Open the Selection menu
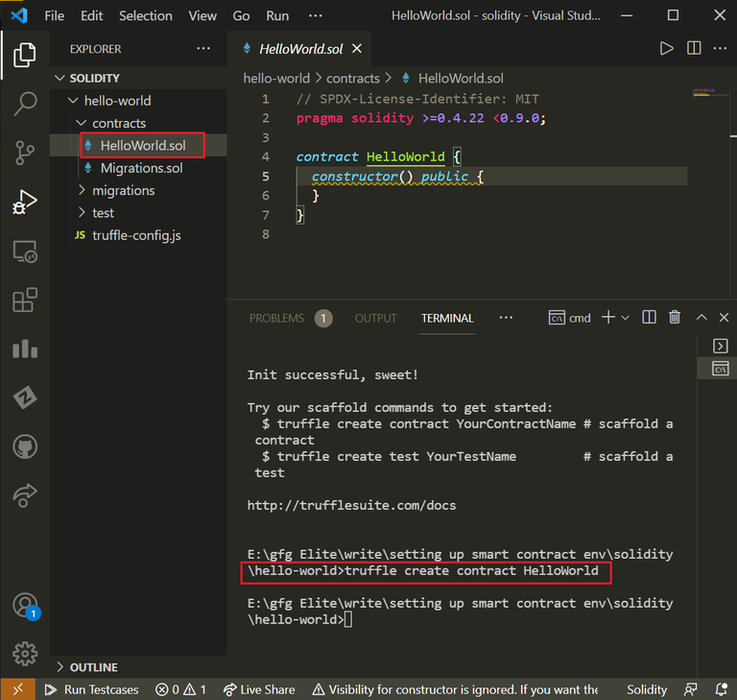 [148, 15]
